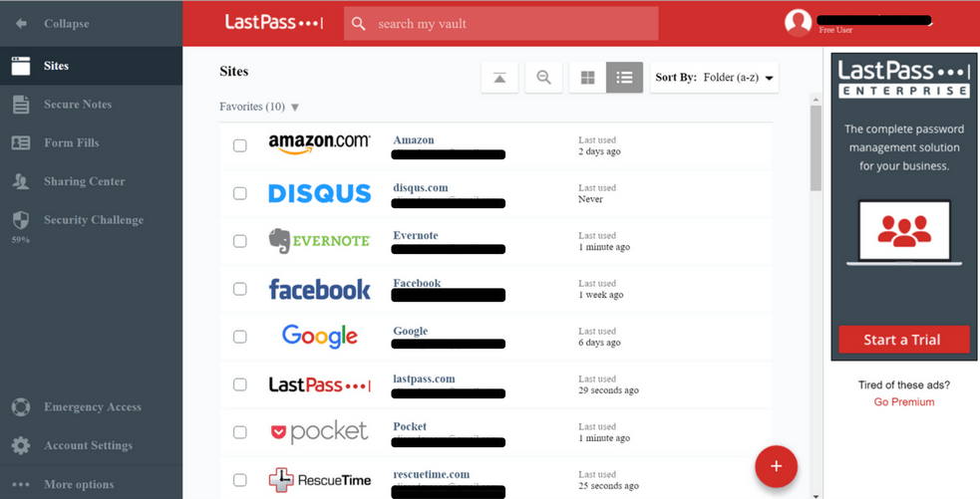Image resolution: width=980 pixels, height=499 pixels.
Task: Check the lastpass.com row checkbox
Action: click(240, 384)
